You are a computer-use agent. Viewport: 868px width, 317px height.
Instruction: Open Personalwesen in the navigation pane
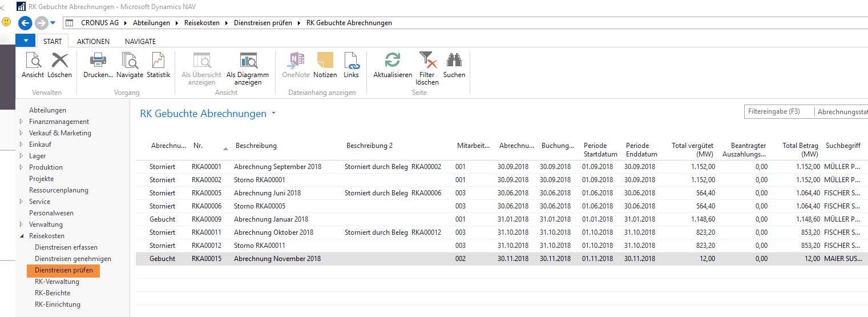click(x=51, y=213)
